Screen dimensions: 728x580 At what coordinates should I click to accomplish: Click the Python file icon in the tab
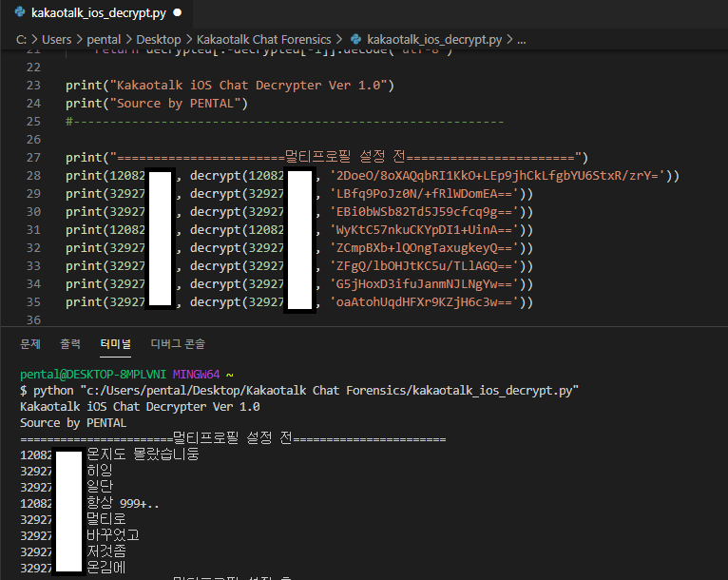[x=20, y=12]
